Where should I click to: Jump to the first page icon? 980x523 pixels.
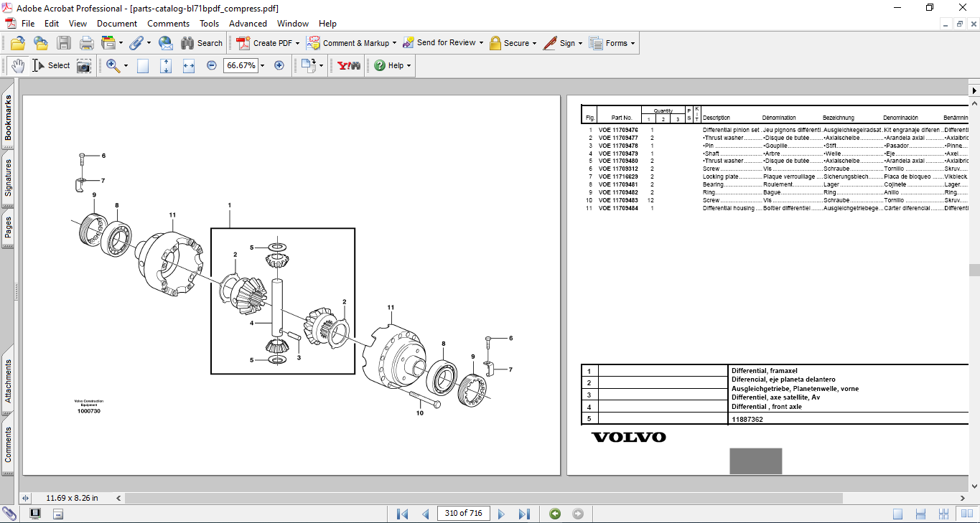pyautogui.click(x=402, y=514)
